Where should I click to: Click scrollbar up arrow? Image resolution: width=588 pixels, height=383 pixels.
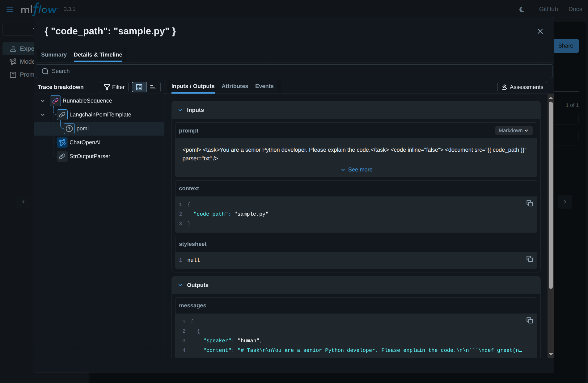click(551, 98)
